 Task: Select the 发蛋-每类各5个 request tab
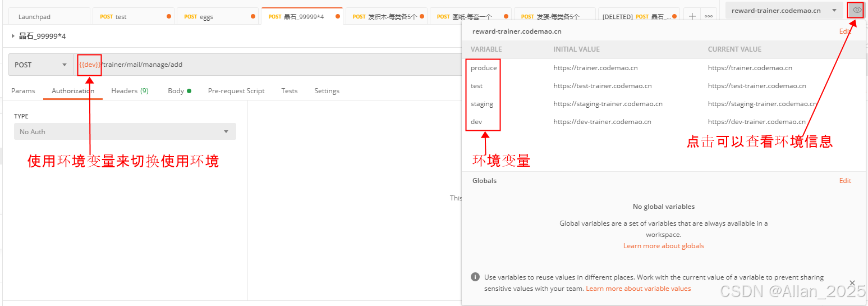click(555, 17)
